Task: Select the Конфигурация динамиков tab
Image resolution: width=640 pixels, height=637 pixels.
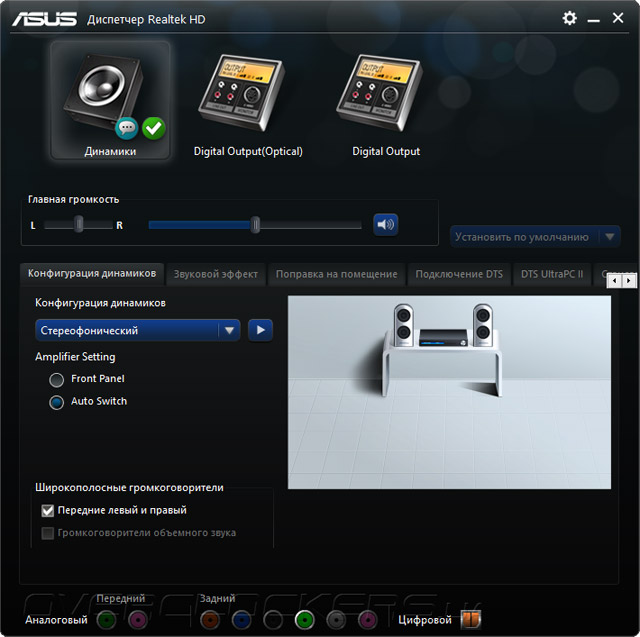Action: (92, 273)
